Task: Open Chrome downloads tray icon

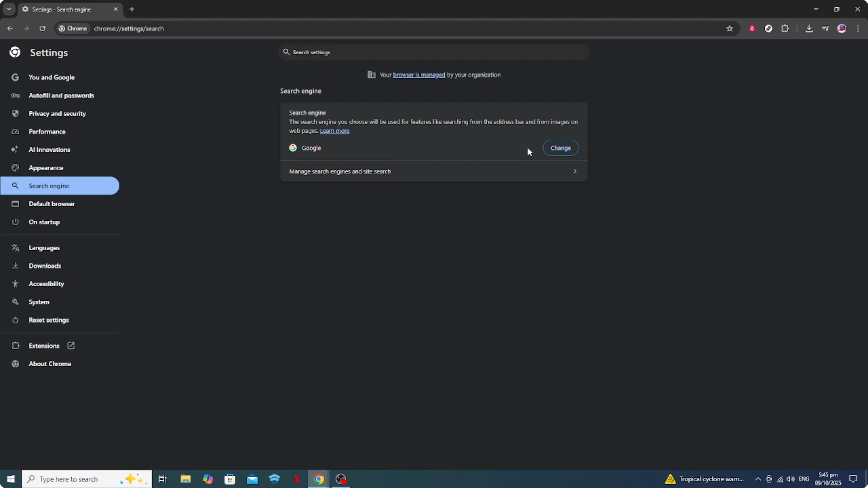Action: (809, 29)
